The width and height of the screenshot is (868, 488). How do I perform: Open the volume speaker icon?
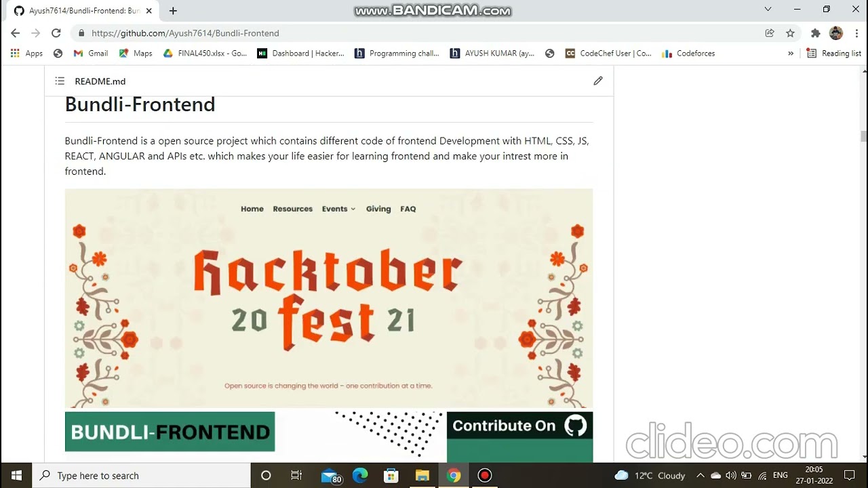[731, 475]
